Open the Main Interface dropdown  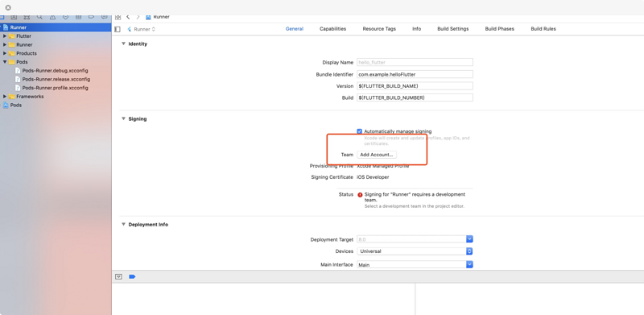coord(469,265)
